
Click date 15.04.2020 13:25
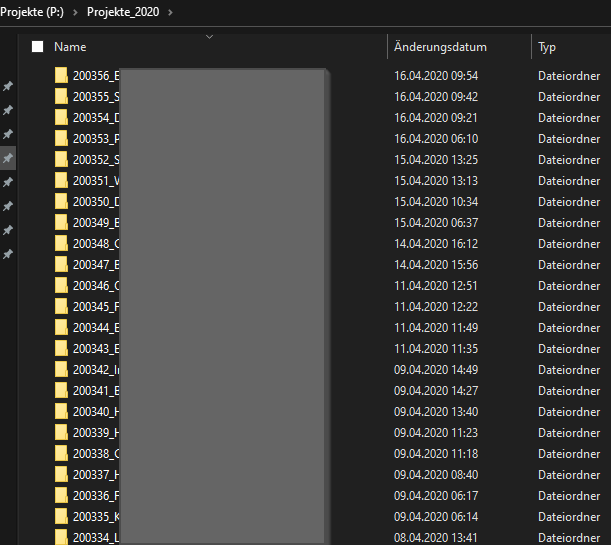(436, 160)
